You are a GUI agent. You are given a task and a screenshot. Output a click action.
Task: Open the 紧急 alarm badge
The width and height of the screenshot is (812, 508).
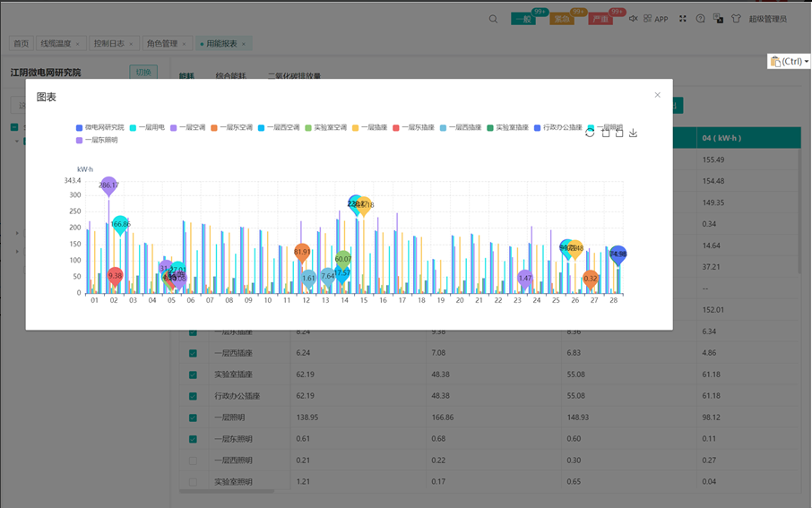click(562, 19)
